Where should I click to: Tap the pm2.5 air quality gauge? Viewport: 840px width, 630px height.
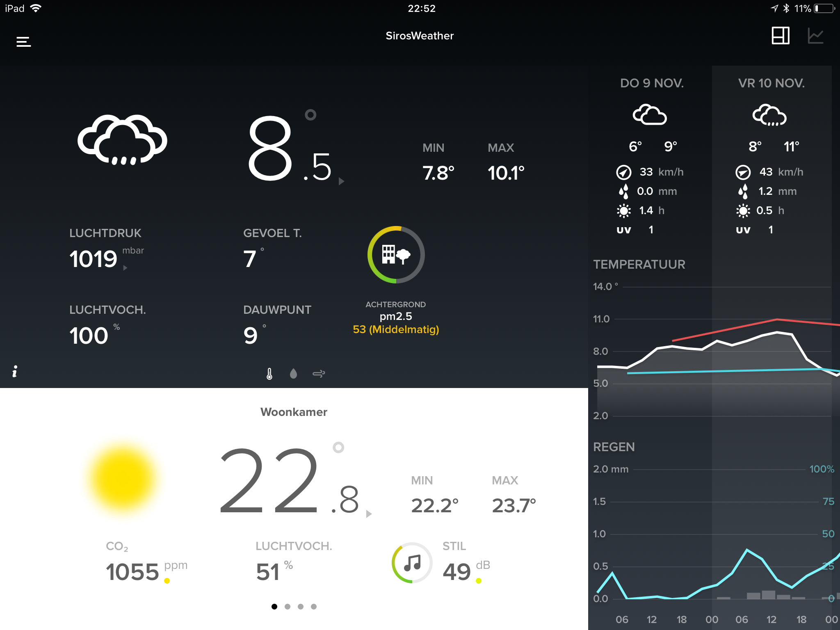pos(396,255)
